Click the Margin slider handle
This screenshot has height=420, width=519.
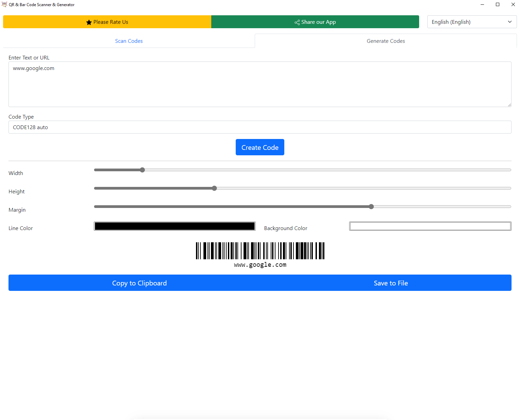tap(371, 207)
